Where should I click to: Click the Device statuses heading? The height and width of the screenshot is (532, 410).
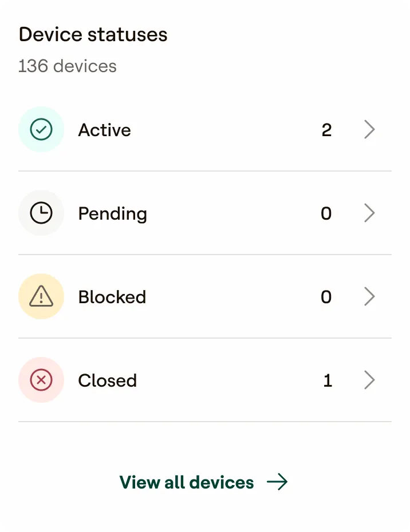tap(93, 34)
